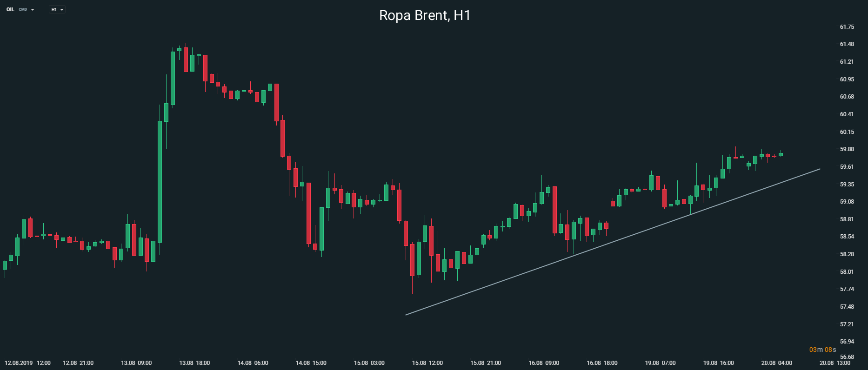Select the chart title "Ropa Brent, H1"
Image resolution: width=868 pixels, height=370 pixels.
point(425,16)
